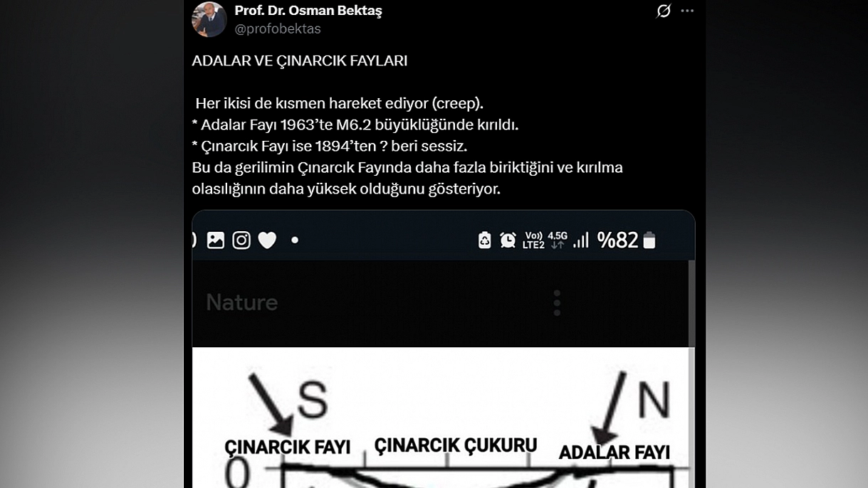Viewport: 868px width, 488px height.
Task: Click the %82 battery indicator
Action: [626, 240]
